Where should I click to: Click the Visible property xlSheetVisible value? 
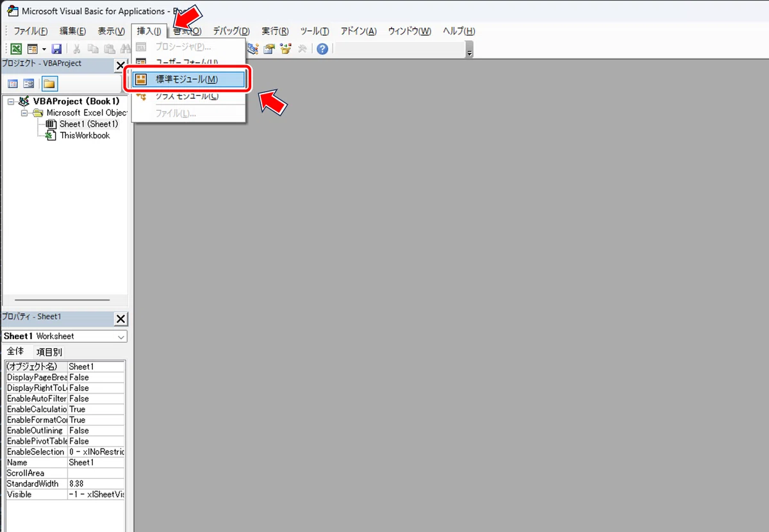click(x=96, y=494)
